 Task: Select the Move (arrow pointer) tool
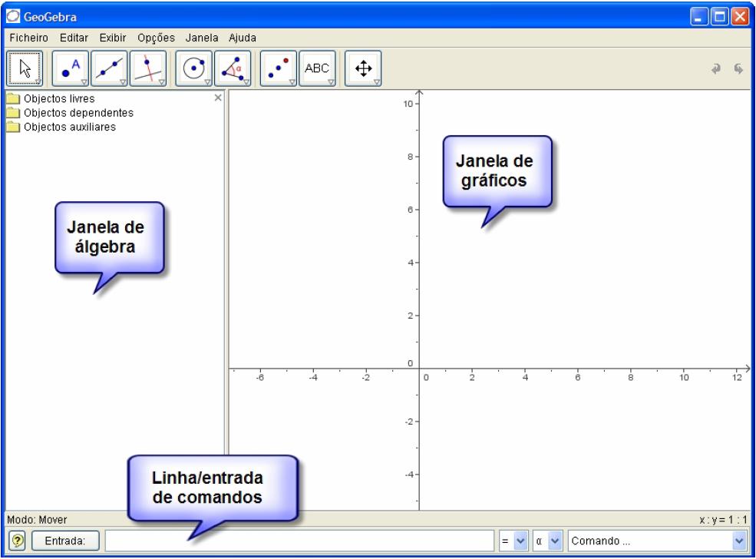pos(25,68)
